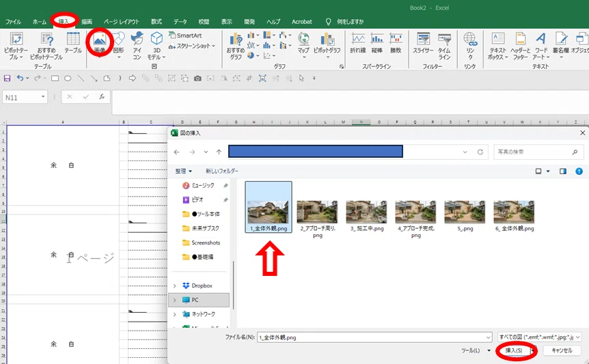Switch to the Acrobat tab
The image size is (589, 364).
point(302,22)
